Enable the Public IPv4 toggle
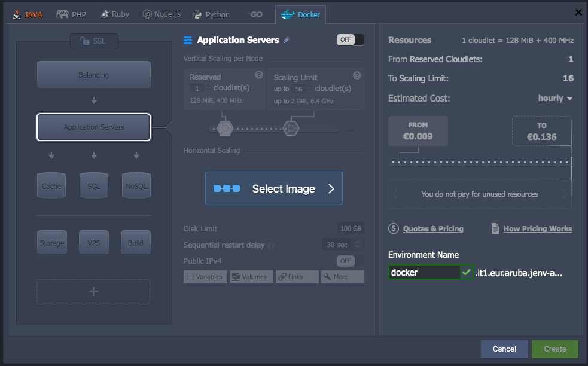Viewport: 588px width, 366px height. tap(349, 261)
